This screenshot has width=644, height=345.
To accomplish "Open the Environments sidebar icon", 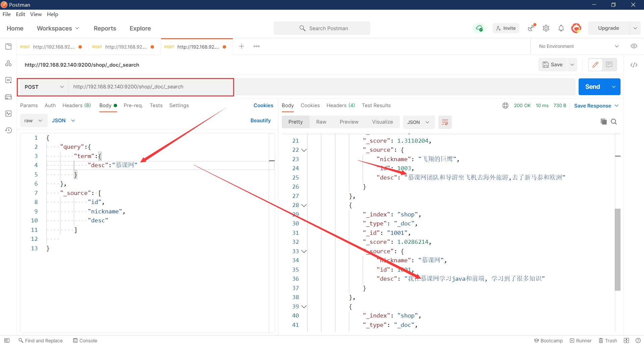I will [x=8, y=80].
